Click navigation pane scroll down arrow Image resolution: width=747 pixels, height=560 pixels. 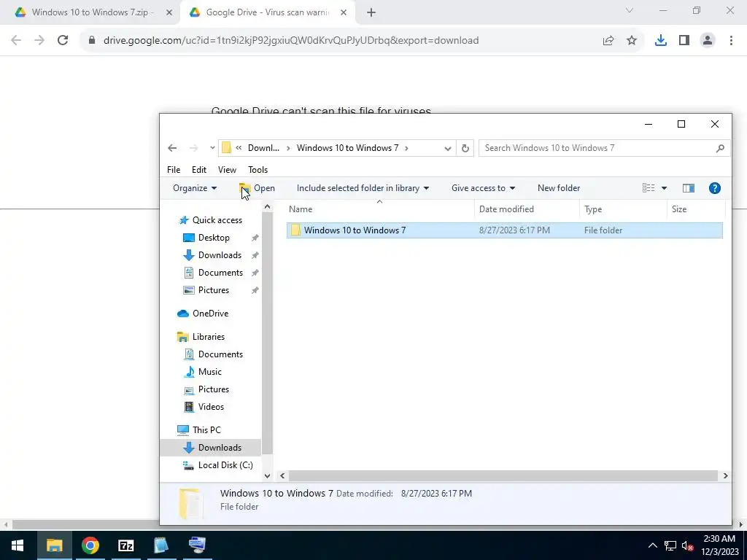267,475
